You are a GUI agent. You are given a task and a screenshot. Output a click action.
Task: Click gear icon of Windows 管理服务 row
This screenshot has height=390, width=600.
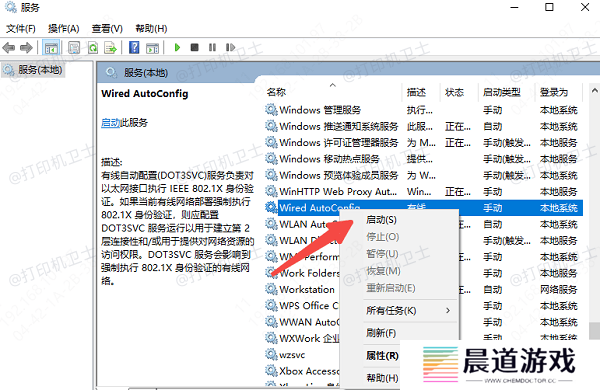271,110
